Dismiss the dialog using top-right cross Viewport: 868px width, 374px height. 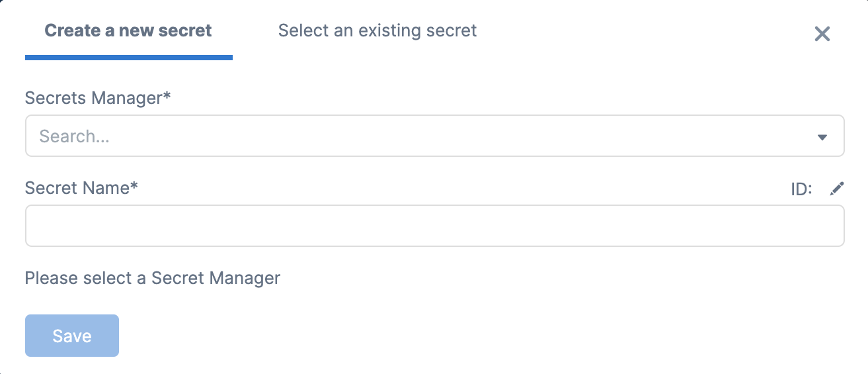tap(822, 34)
